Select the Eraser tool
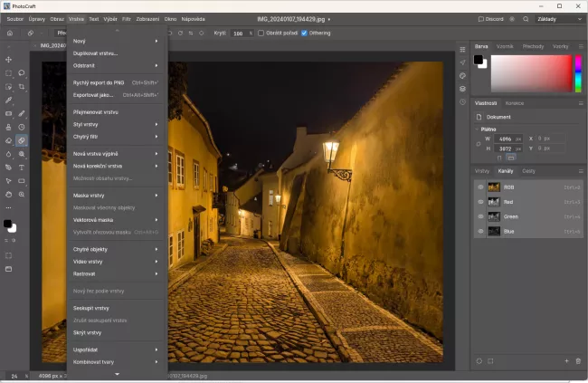The width and height of the screenshot is (588, 383). 8,140
